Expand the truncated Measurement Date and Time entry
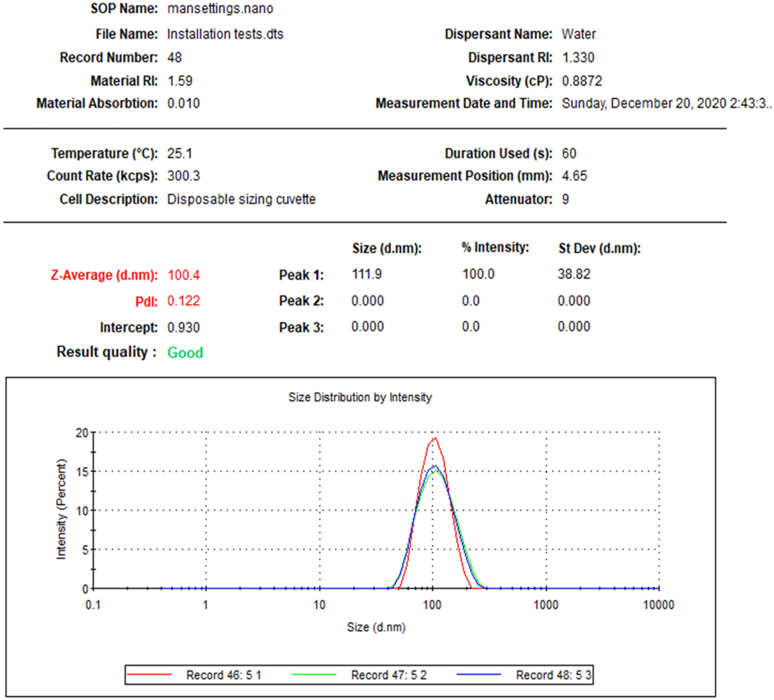Screen dimensions: 774x700 (x=664, y=103)
